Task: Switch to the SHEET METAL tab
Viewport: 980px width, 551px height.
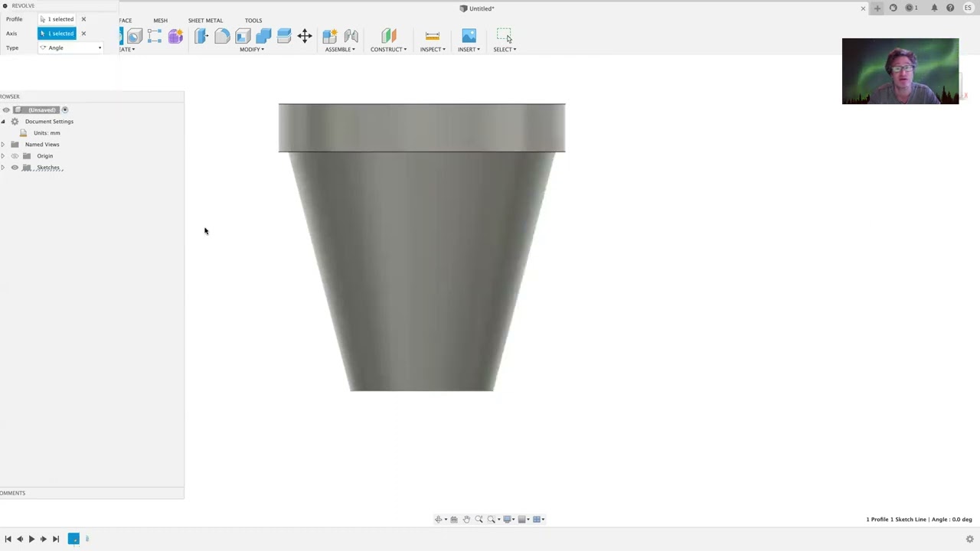Action: (x=205, y=21)
